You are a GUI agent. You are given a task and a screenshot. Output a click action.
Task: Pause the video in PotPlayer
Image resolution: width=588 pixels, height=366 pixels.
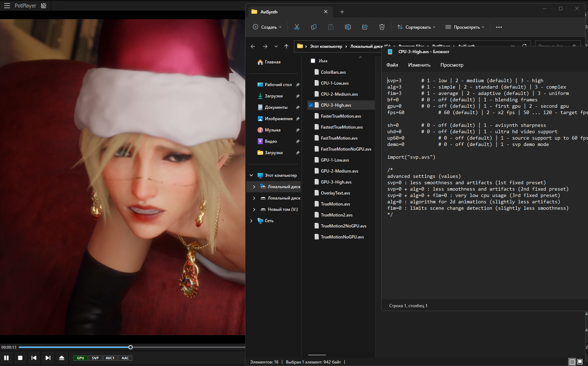(6, 358)
